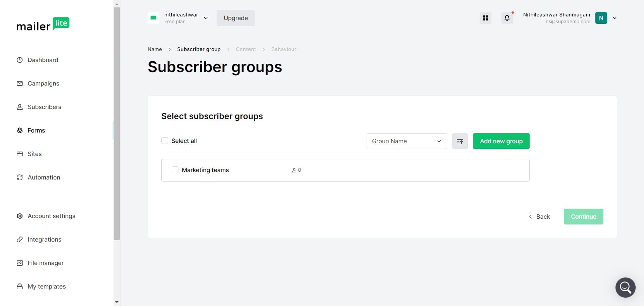The image size is (644, 306).
Task: Open the notifications bell
Action: click(x=507, y=18)
